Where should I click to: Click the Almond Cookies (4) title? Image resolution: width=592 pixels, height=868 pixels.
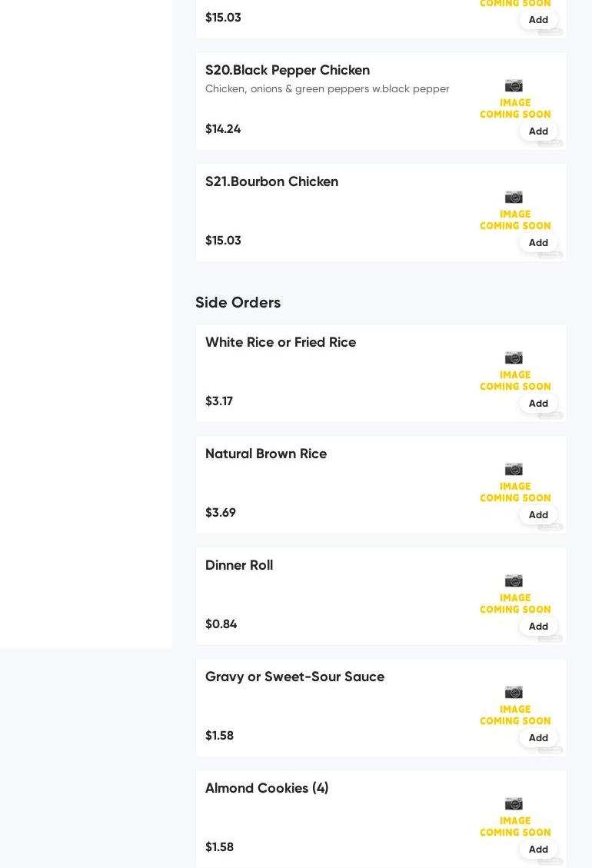coord(267,788)
